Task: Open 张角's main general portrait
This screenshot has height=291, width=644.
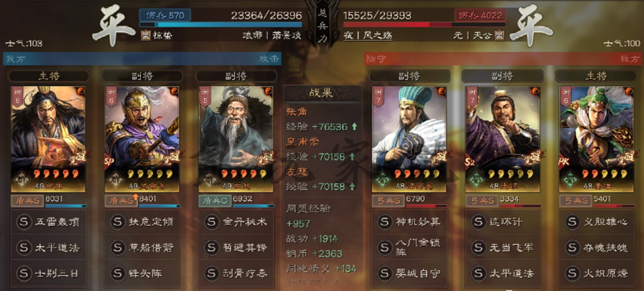Action: (x=48, y=139)
